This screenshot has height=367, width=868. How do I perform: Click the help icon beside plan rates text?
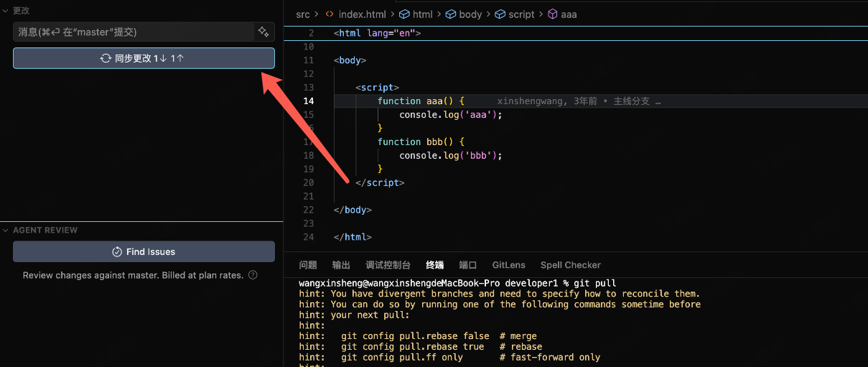point(253,275)
